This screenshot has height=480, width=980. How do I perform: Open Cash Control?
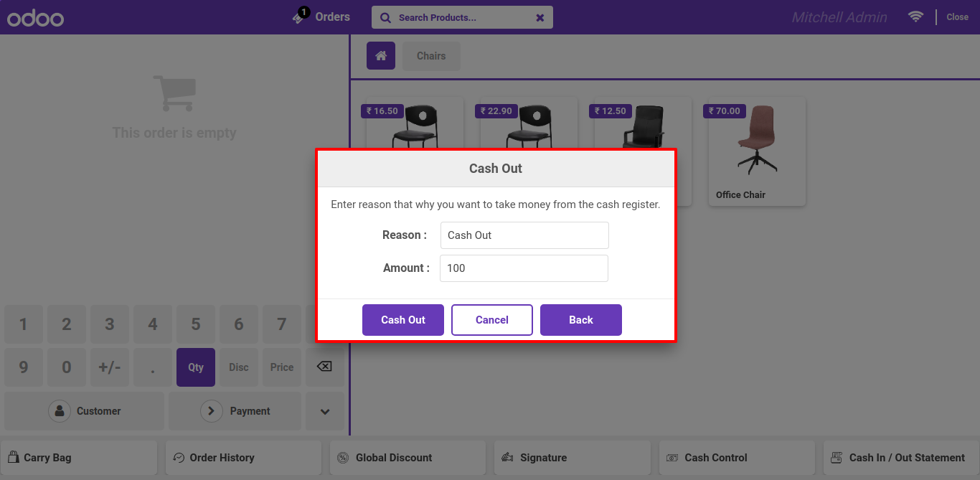737,458
